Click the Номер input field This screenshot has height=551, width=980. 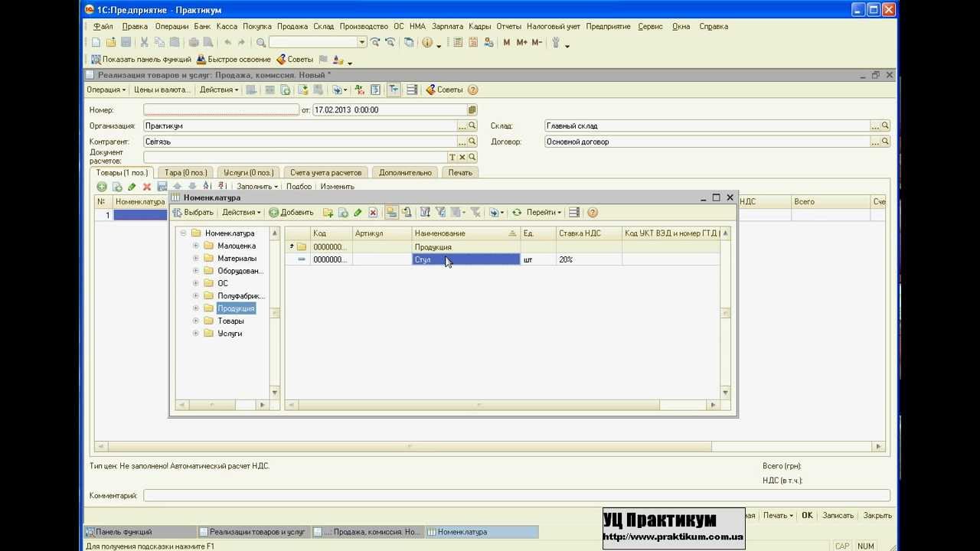click(221, 109)
